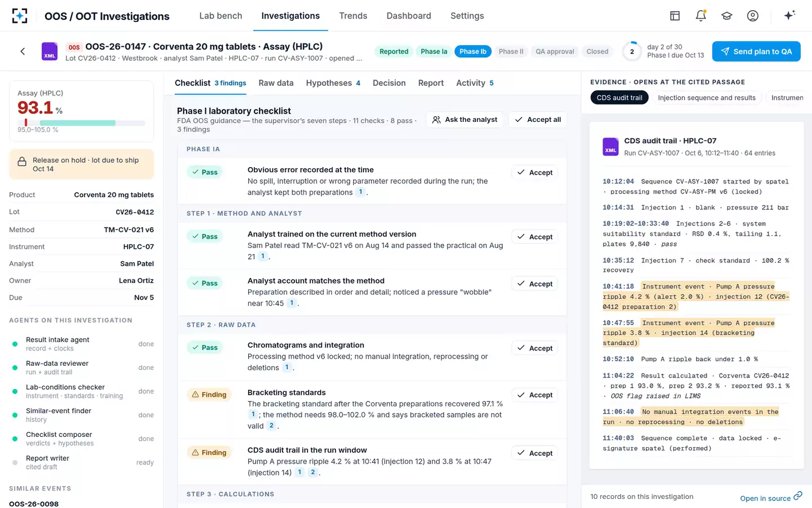The width and height of the screenshot is (812, 508).
Task: Open the Trends menu item
Action: [x=353, y=16]
